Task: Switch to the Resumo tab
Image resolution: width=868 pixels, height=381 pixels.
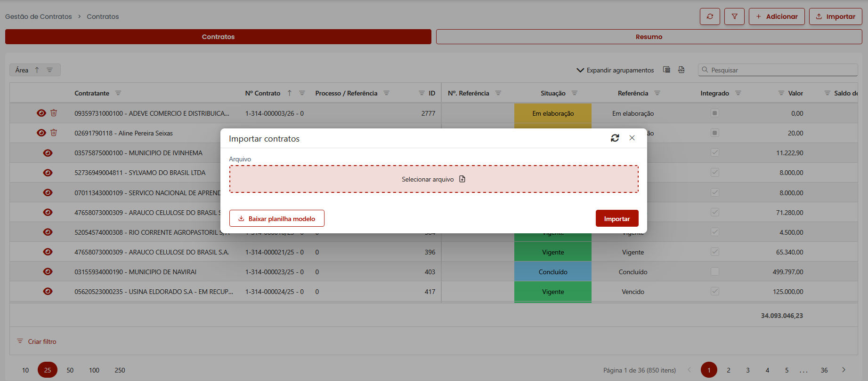Action: tap(649, 37)
